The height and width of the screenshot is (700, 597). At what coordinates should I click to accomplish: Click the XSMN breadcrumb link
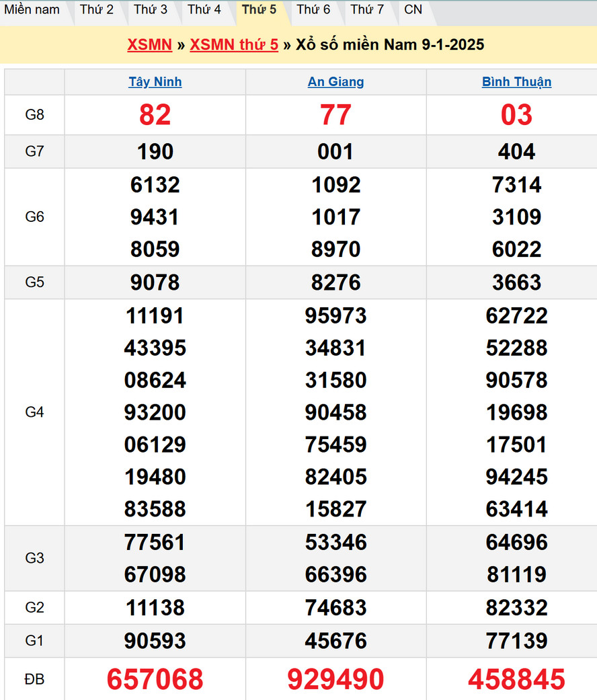pyautogui.click(x=149, y=45)
